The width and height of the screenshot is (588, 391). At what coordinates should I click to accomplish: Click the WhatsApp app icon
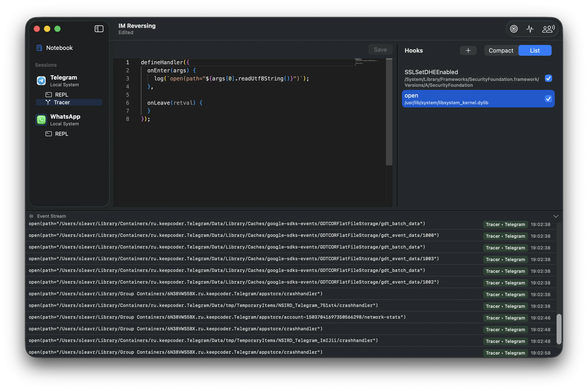click(x=41, y=120)
